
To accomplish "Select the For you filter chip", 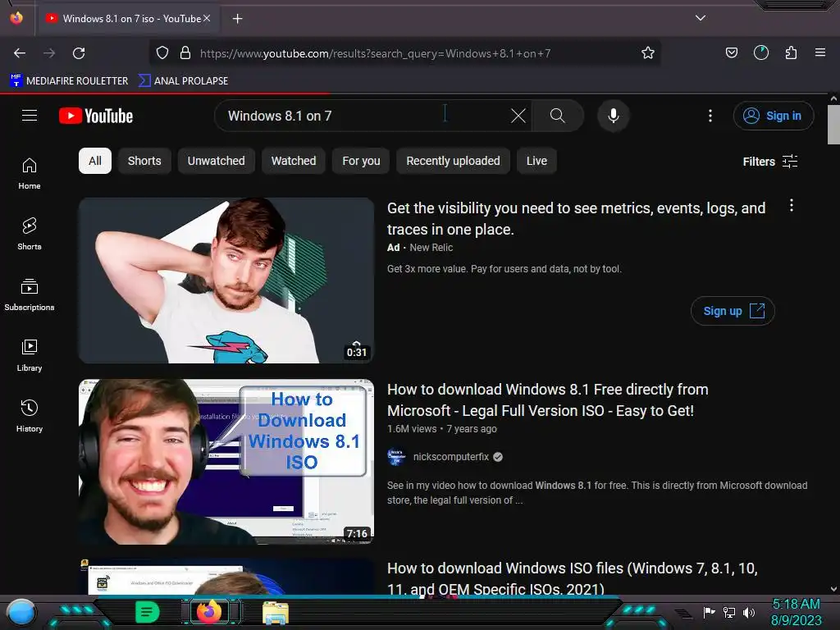I will point(361,161).
